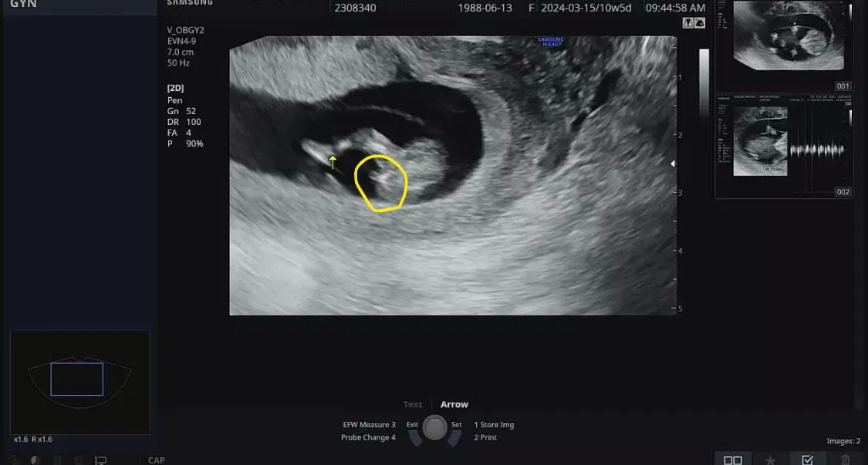The image size is (868, 465).
Task: Click the 2 Print option
Action: 485,437
